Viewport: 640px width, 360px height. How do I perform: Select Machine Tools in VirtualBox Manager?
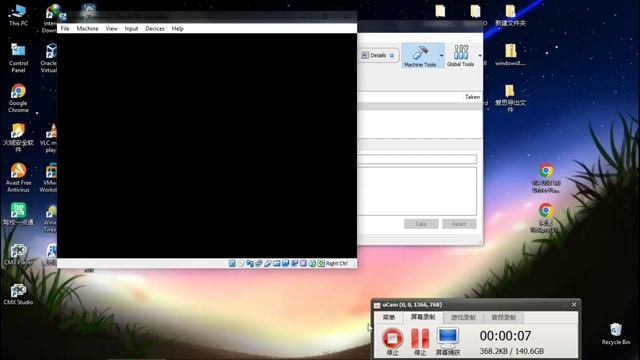[420, 56]
